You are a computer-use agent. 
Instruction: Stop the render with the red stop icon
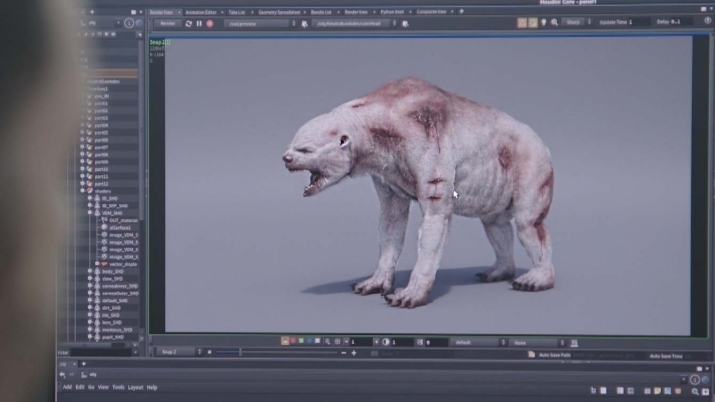click(x=210, y=22)
